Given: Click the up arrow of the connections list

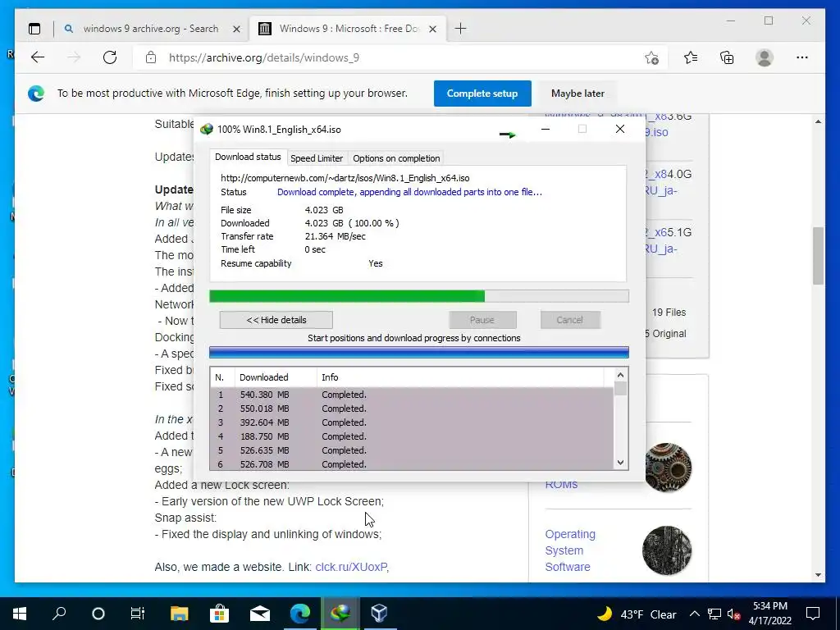Looking at the screenshot, I should (620, 375).
